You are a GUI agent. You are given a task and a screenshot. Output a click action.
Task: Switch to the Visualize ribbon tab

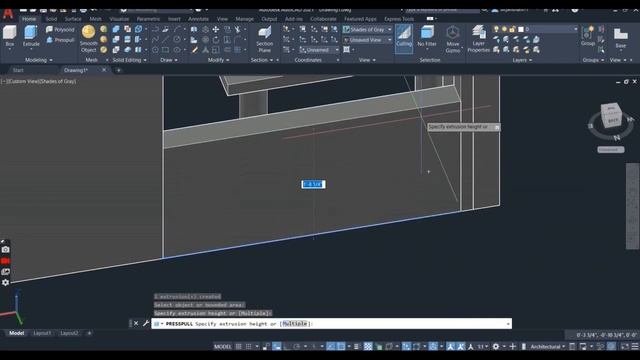point(119,19)
